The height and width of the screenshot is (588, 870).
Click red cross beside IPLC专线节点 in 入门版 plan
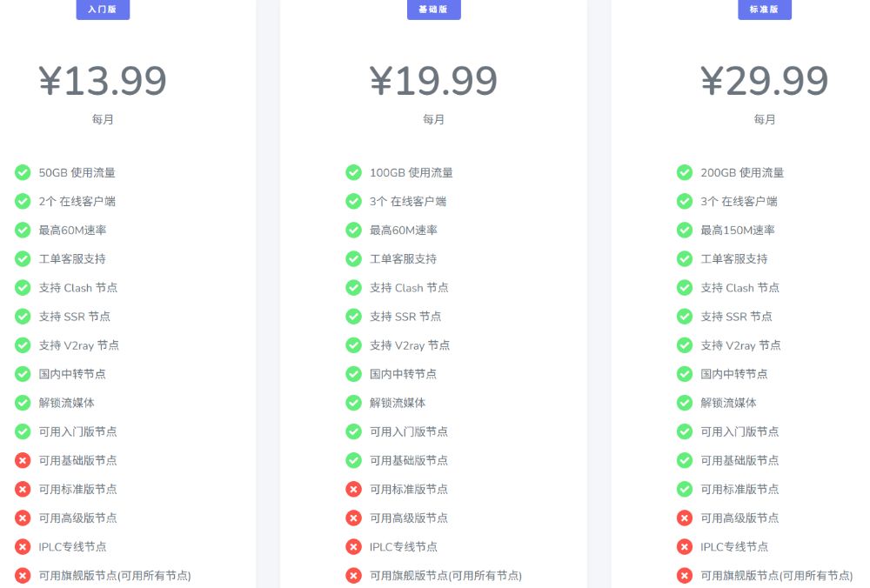click(23, 546)
